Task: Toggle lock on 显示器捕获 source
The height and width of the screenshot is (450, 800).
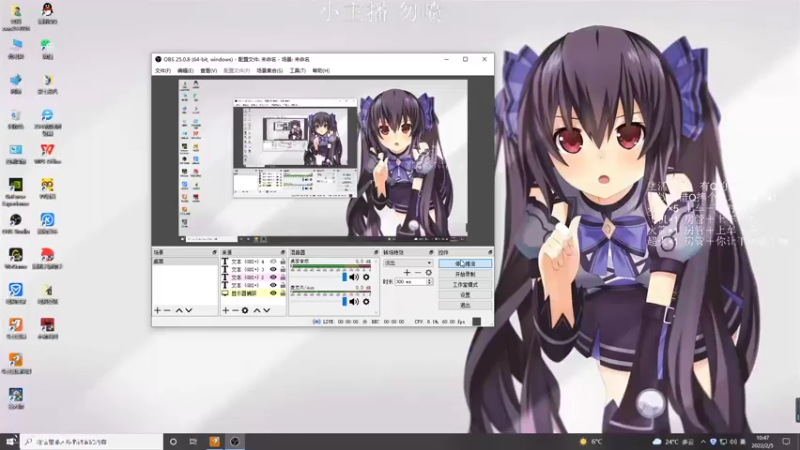Action: coord(283,293)
